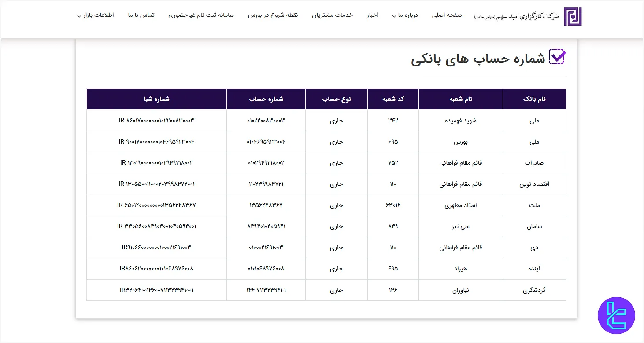Viewport: 644px width, 343px height.
Task: Expand the درباره ما dropdown menu
Action: tap(405, 15)
